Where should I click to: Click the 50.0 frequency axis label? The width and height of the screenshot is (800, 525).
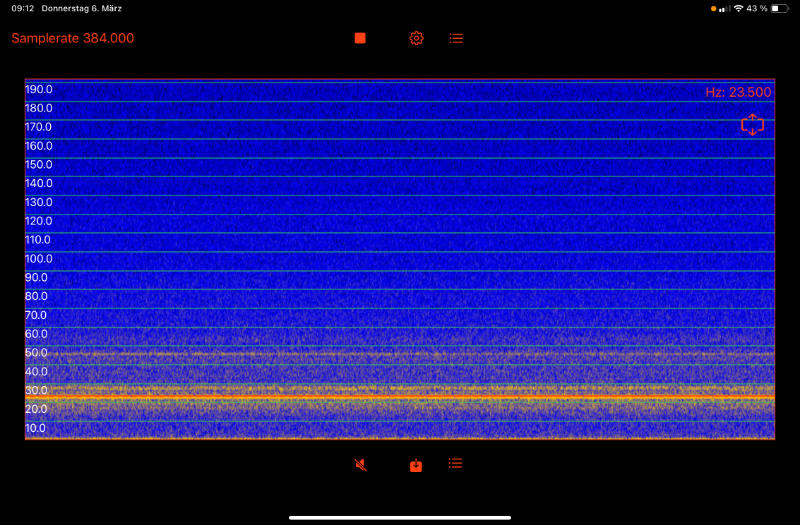[x=36, y=353]
